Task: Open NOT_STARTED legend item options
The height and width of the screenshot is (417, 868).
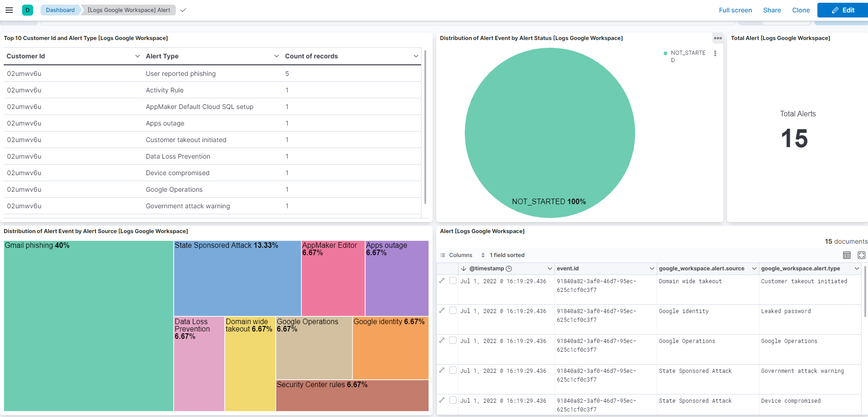Action: pyautogui.click(x=715, y=53)
